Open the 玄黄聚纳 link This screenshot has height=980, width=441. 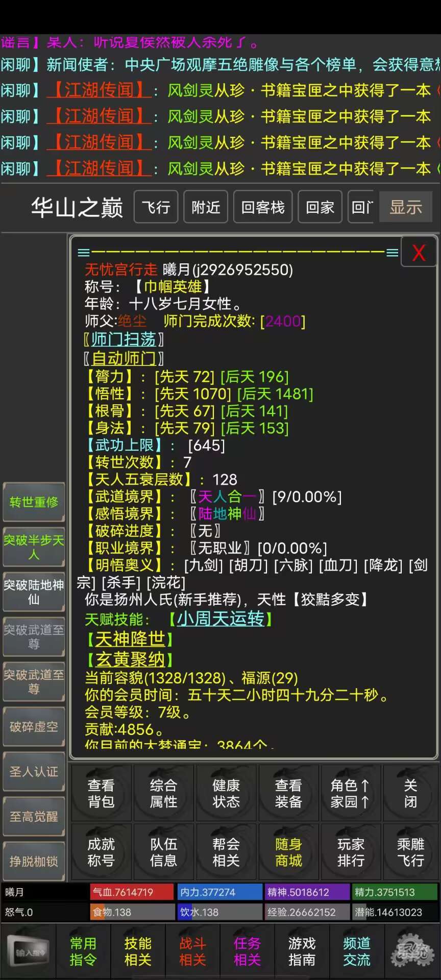(130, 660)
